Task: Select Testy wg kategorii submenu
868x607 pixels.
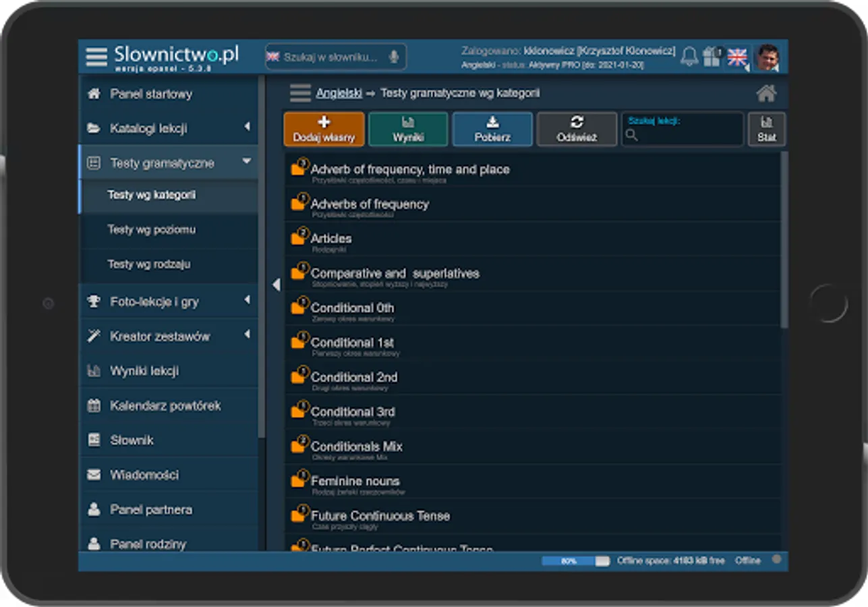Action: 168,196
